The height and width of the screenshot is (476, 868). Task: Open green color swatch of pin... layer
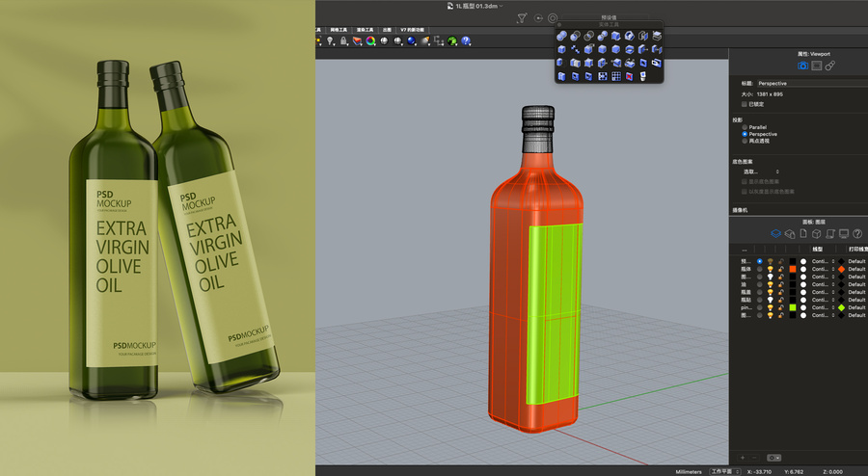coord(793,307)
